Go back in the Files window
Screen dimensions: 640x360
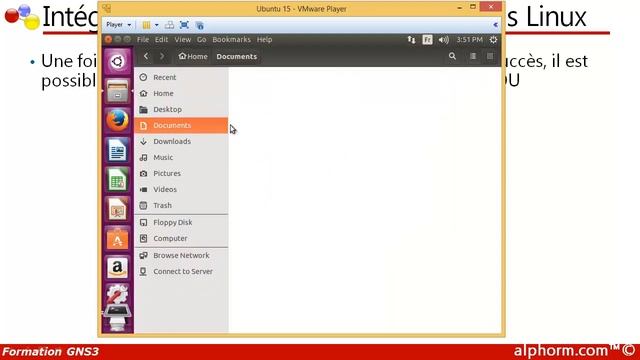click(146, 56)
